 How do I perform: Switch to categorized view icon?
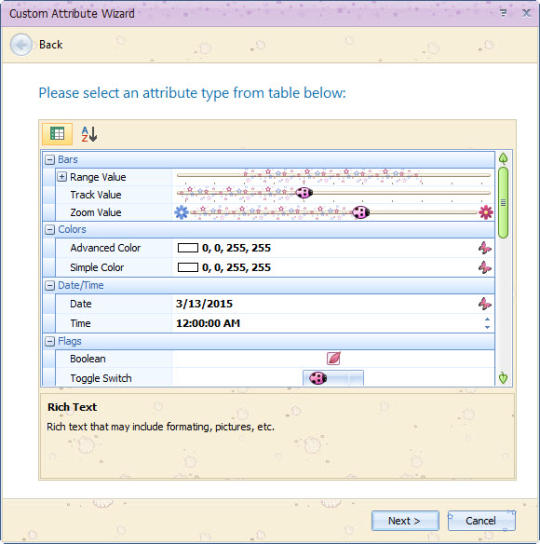tap(57, 134)
